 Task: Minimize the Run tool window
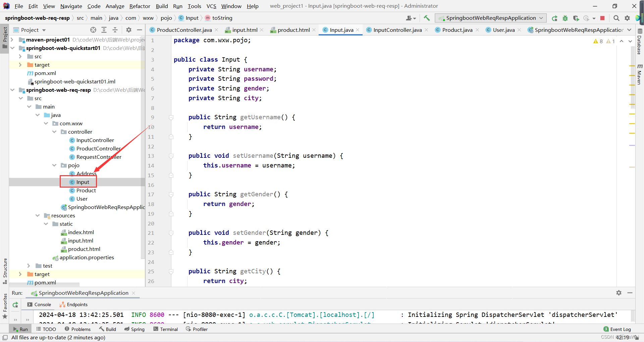630,293
